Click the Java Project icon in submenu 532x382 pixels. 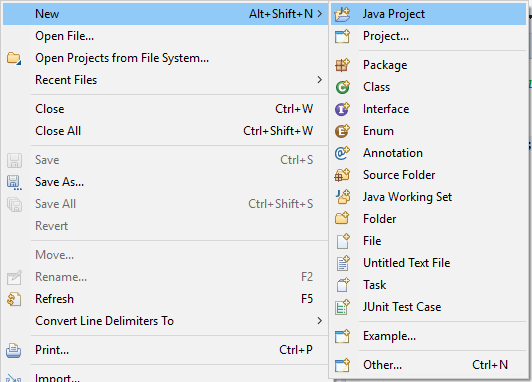(342, 14)
